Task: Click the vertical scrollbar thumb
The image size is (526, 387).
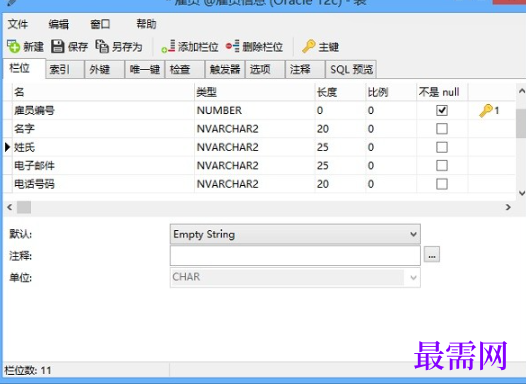Action: point(521,123)
